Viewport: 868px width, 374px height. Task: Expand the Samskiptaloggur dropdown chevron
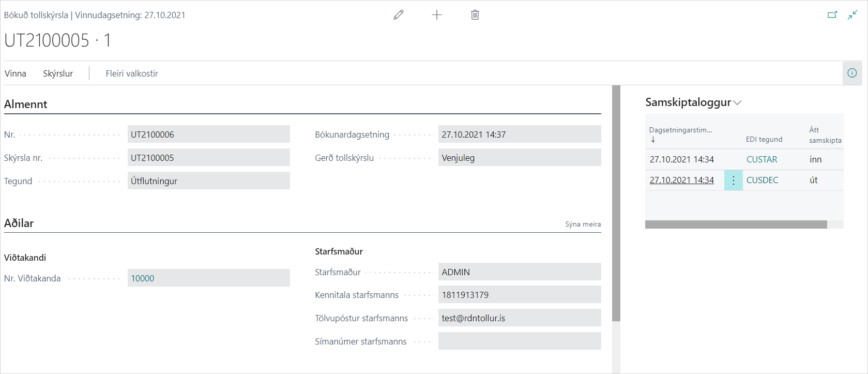[738, 103]
